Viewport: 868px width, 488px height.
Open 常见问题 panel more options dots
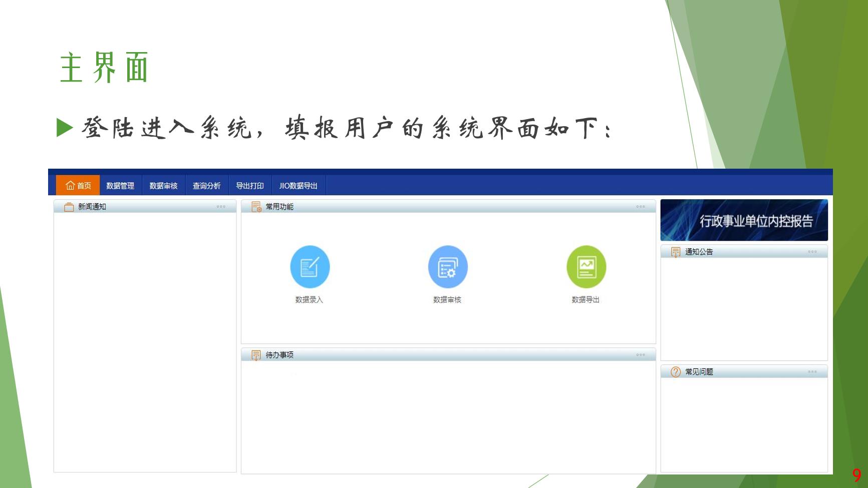tap(812, 372)
